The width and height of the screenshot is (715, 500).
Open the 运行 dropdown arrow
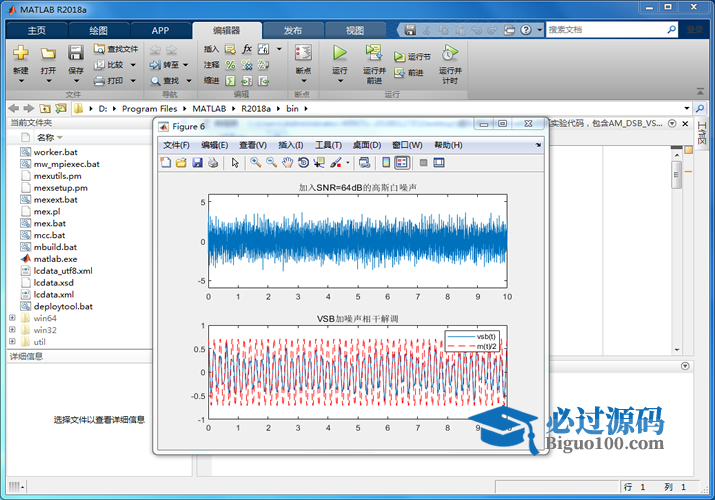[340, 81]
